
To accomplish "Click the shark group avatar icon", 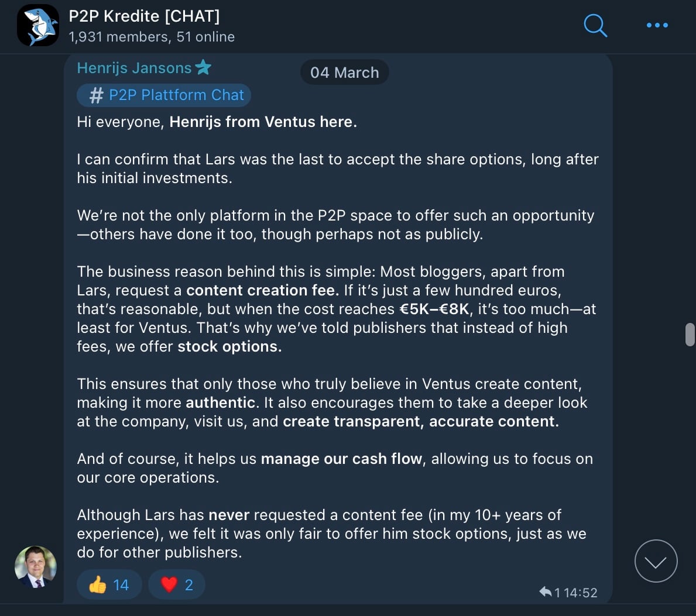I will 37,26.
